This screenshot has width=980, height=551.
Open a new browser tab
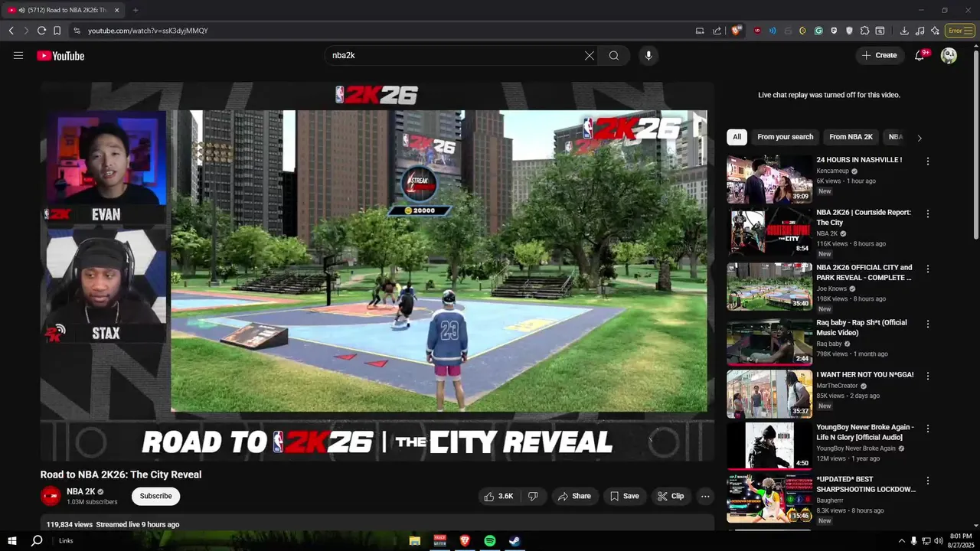(136, 10)
